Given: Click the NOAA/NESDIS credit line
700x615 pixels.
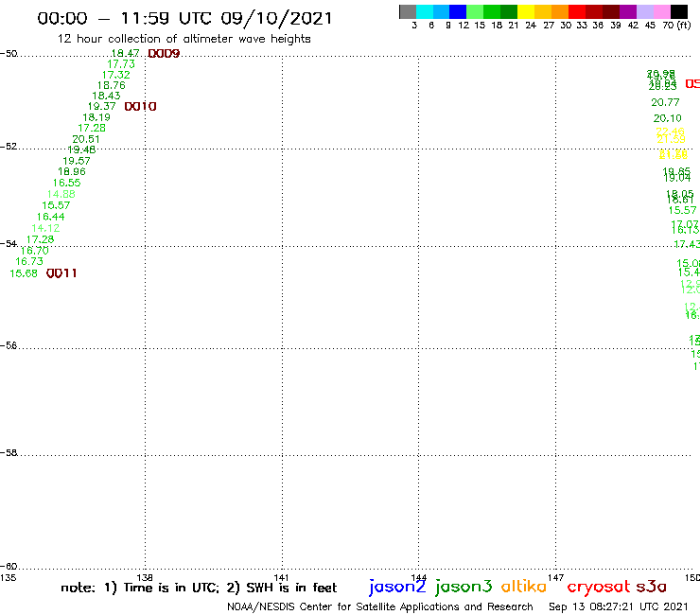Looking at the screenshot, I should [380, 606].
